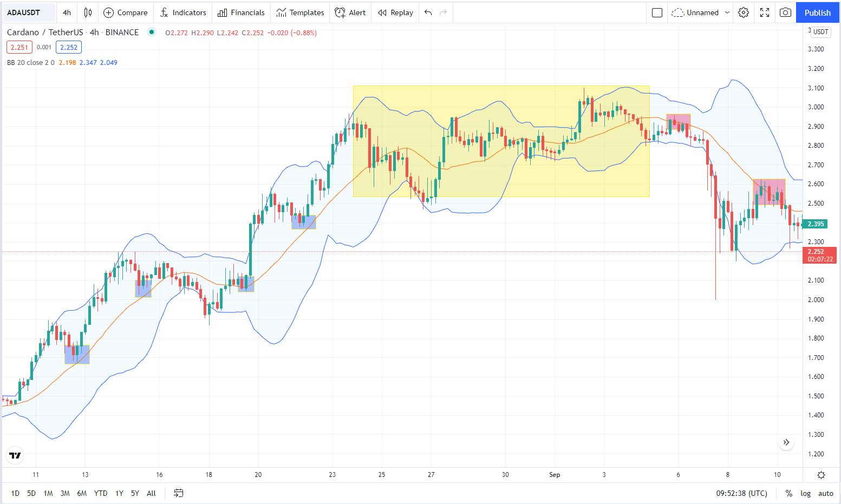This screenshot has height=504, width=841.
Task: Create an Alert
Action: pyautogui.click(x=350, y=12)
